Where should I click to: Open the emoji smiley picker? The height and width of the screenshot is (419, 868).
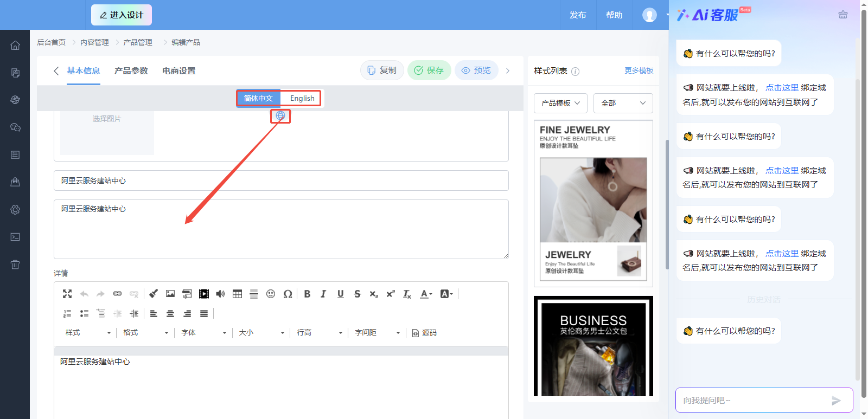271,294
